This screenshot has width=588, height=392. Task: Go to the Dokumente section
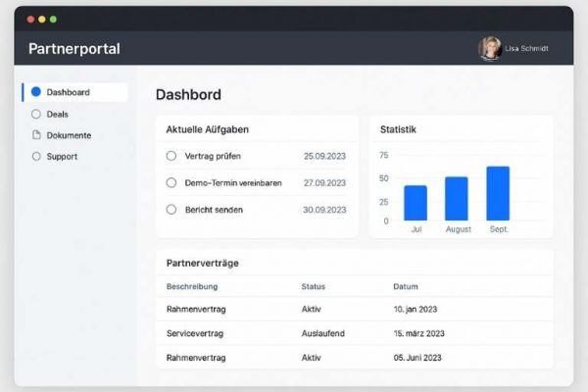click(69, 135)
